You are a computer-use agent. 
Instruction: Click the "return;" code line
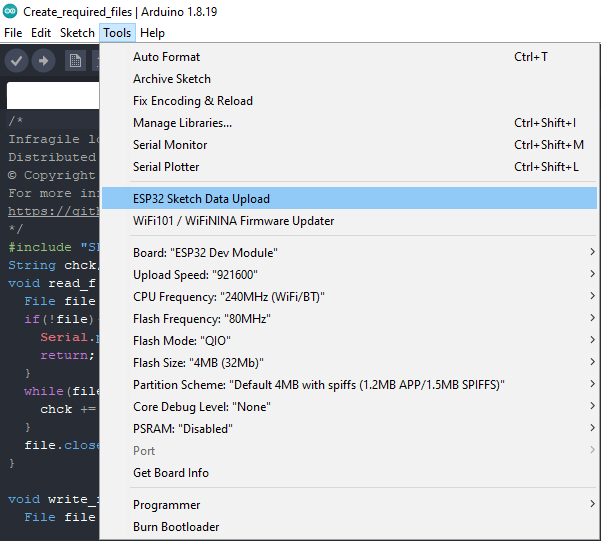click(67, 355)
